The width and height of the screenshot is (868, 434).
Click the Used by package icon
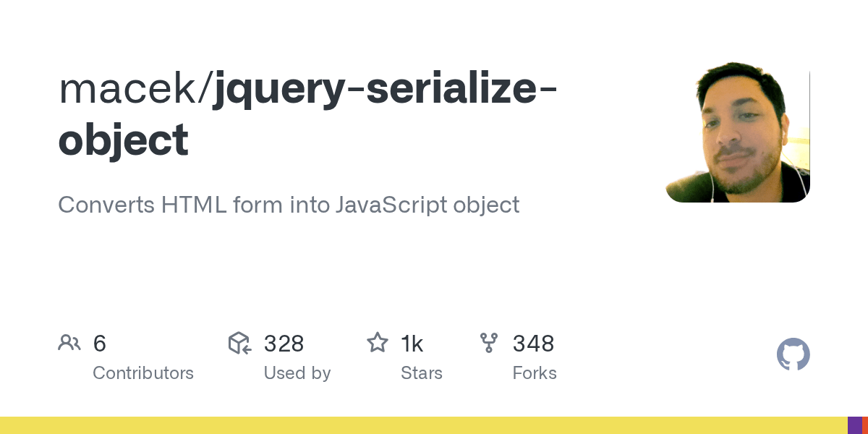[x=239, y=343]
